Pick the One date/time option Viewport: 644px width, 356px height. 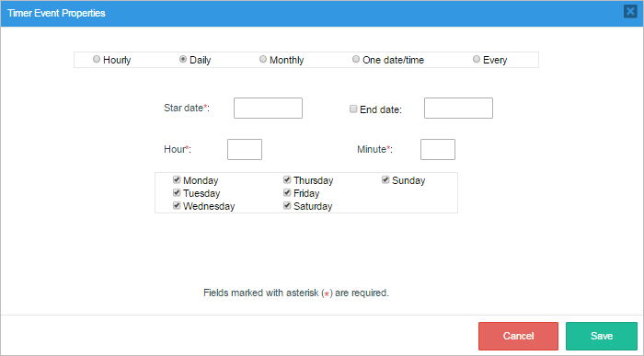coord(356,59)
